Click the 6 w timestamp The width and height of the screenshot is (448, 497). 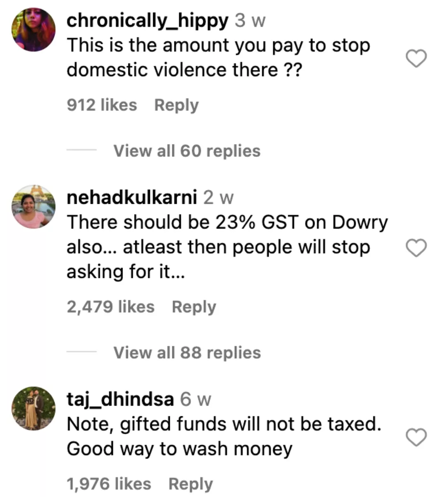[x=196, y=399]
